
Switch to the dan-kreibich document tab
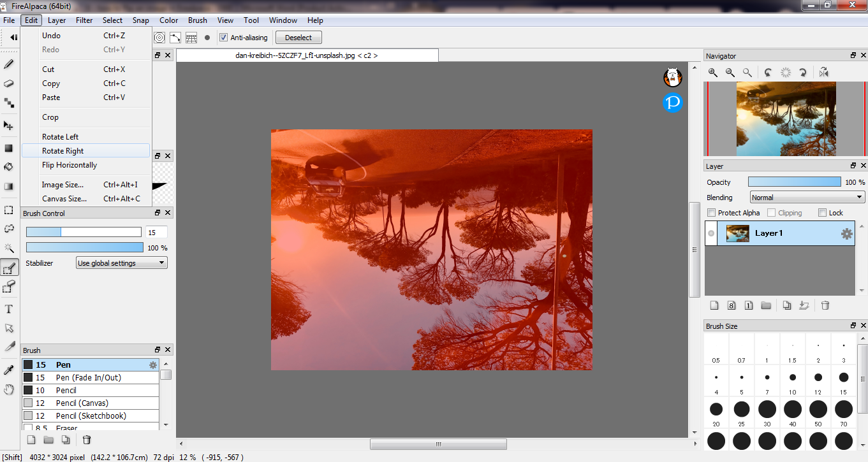point(307,55)
